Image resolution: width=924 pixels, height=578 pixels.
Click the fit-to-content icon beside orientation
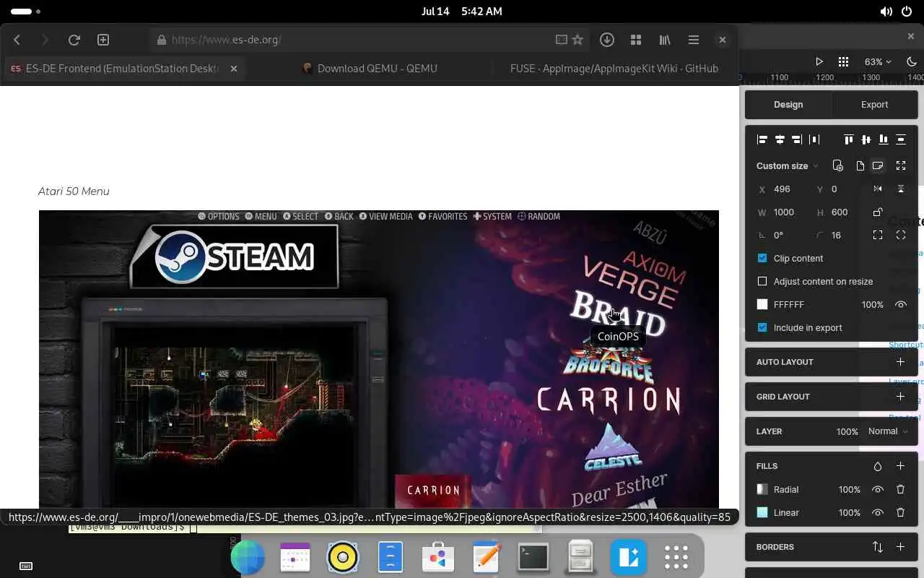[x=901, y=165]
